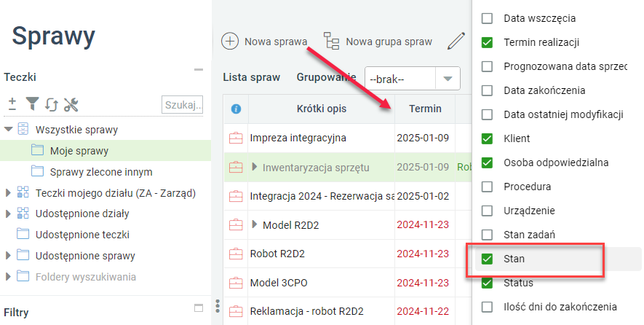This screenshot has width=644, height=325.
Task: Maximize the Filtry panel
Action: tap(199, 308)
